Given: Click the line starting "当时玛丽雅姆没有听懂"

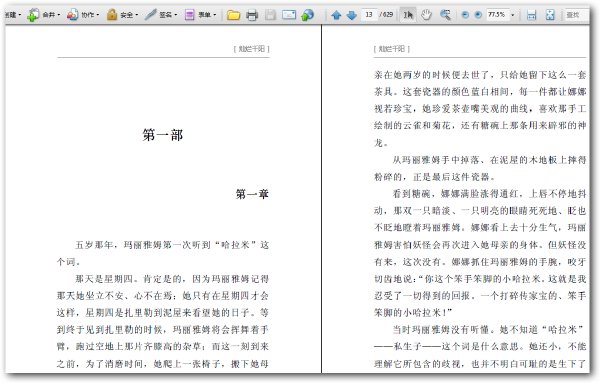Looking at the screenshot, I should coord(489,329).
